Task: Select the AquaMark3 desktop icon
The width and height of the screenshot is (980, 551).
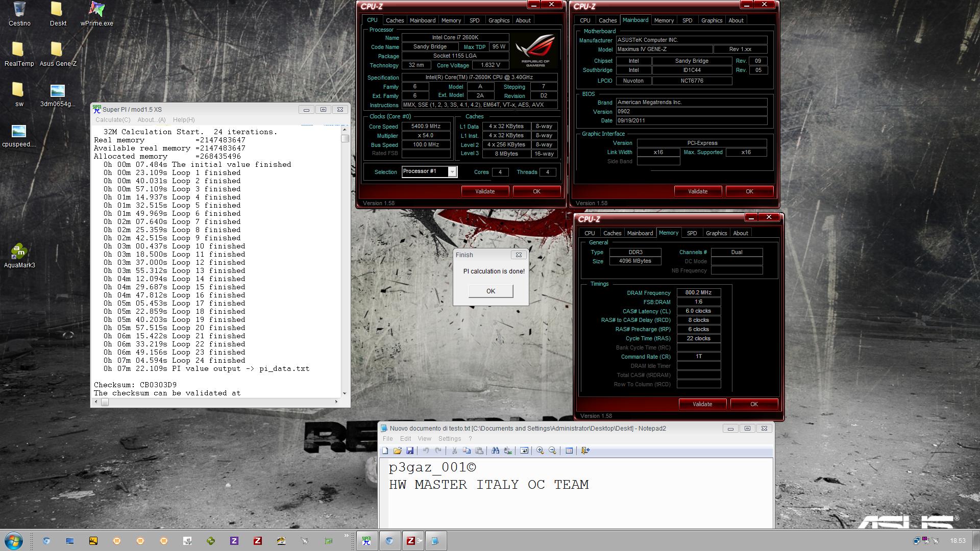Action: point(19,256)
